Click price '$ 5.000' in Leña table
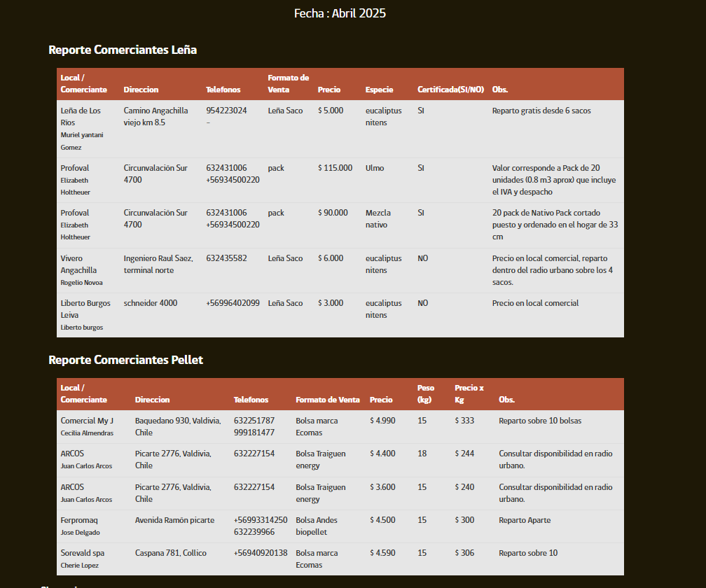Image resolution: width=706 pixels, height=588 pixels. coord(331,111)
